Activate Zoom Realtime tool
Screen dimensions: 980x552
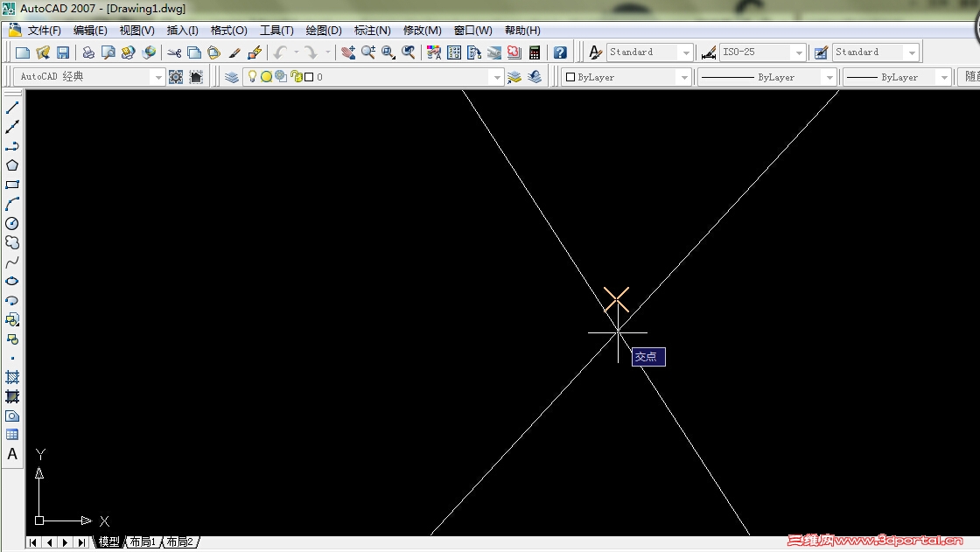[368, 52]
